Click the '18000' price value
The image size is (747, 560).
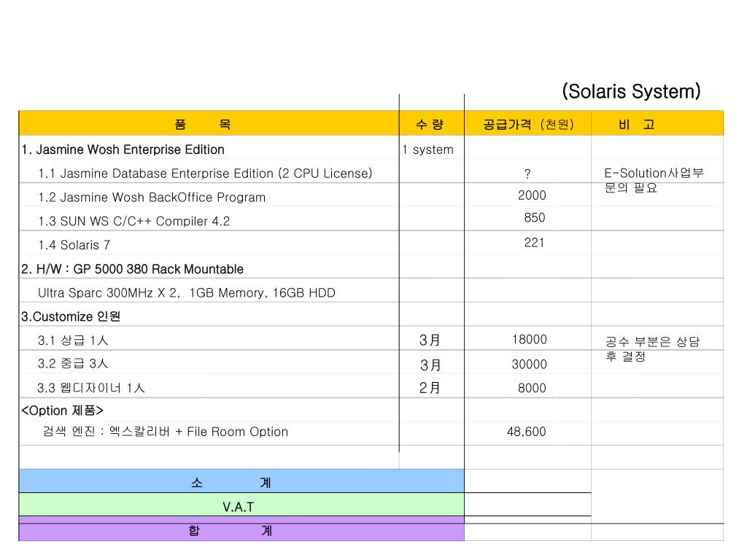(x=530, y=340)
